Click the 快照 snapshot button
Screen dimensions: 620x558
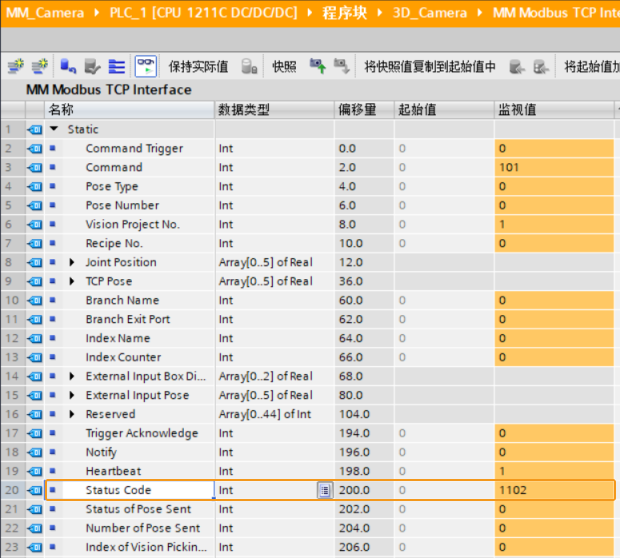(x=284, y=66)
